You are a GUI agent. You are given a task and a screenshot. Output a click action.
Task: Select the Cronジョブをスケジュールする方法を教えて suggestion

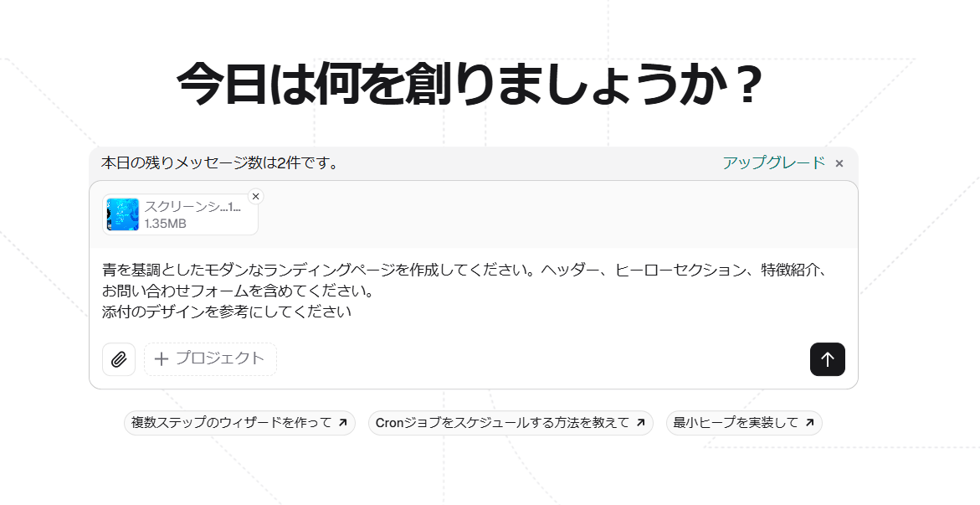(511, 423)
